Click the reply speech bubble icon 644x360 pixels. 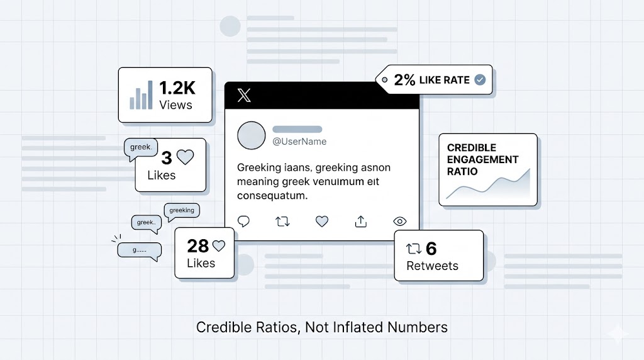pos(244,221)
